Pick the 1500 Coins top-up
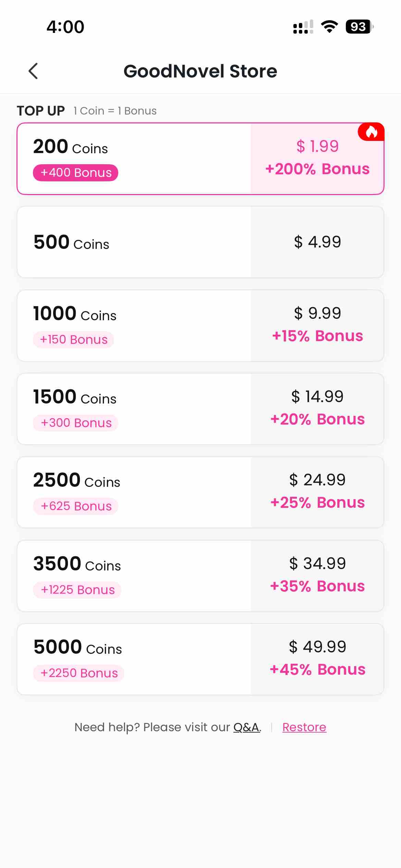 point(134,409)
